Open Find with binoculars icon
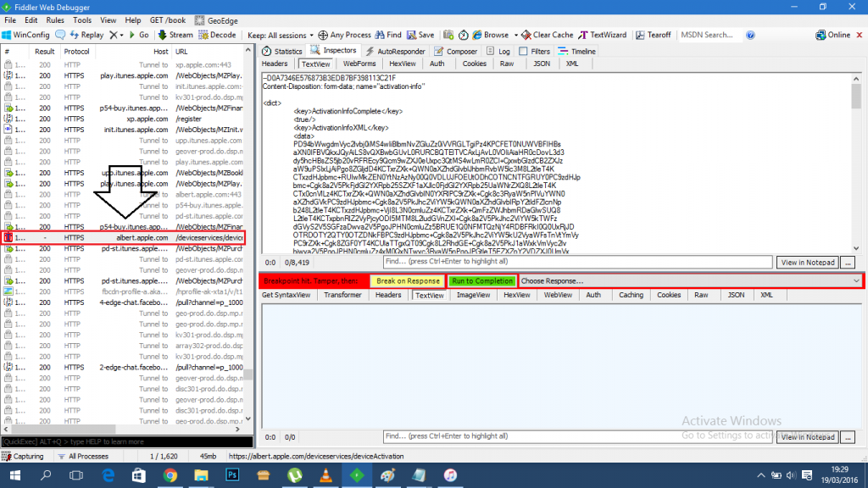This screenshot has width=868, height=488. click(x=388, y=35)
